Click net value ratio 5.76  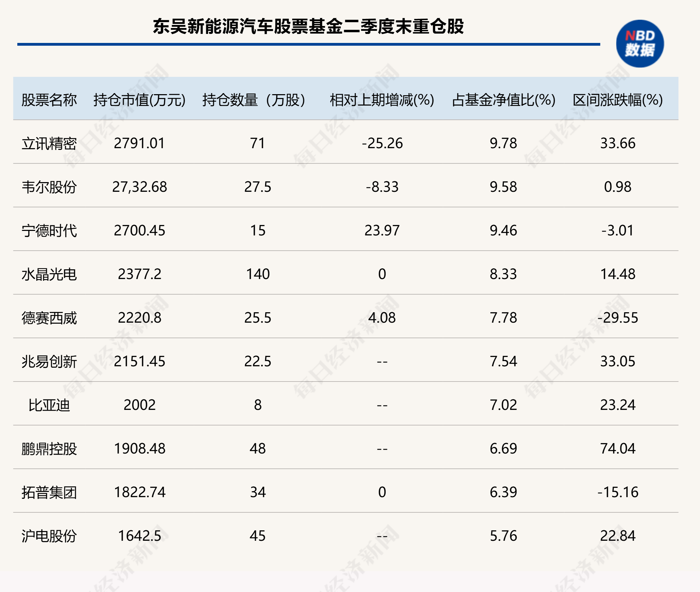503,536
